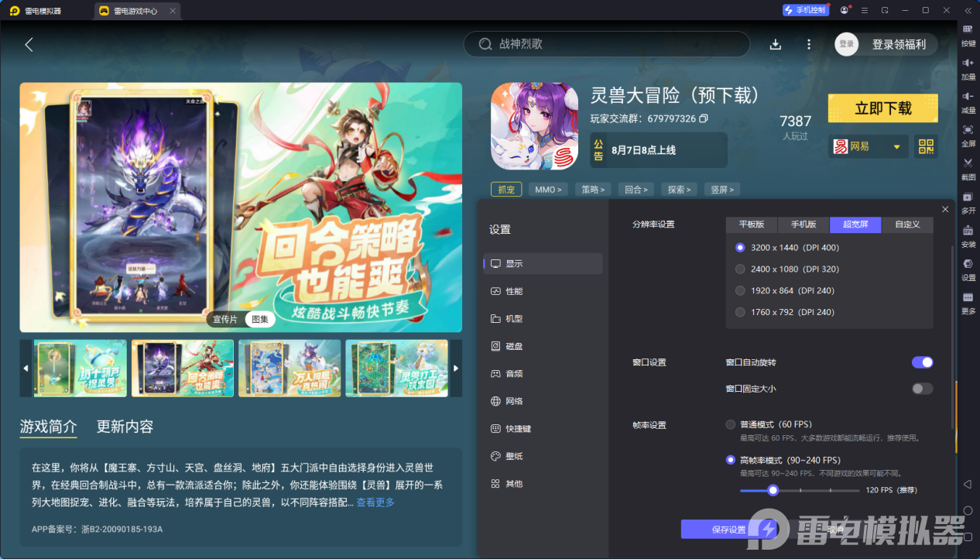This screenshot has height=559, width=980.
Task: Open the user account icon in title bar
Action: 844,10
